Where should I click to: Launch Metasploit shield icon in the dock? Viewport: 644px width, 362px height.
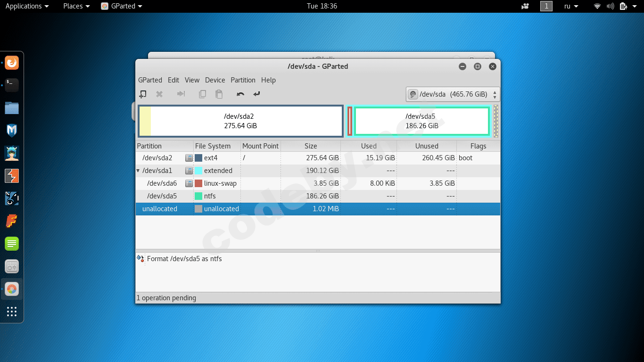pos(12,131)
